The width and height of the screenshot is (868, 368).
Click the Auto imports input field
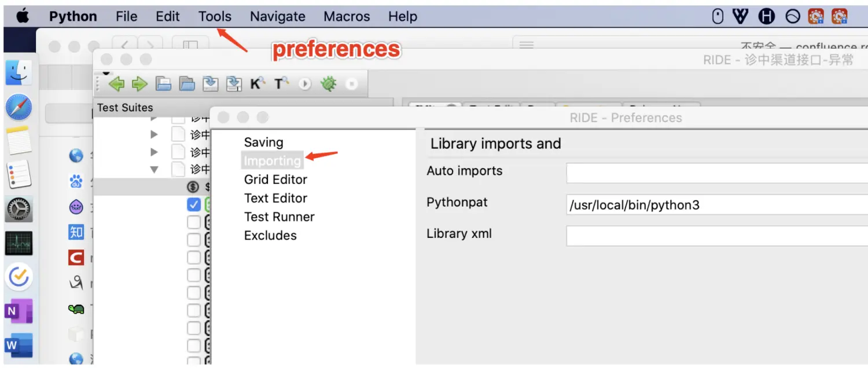point(717,173)
